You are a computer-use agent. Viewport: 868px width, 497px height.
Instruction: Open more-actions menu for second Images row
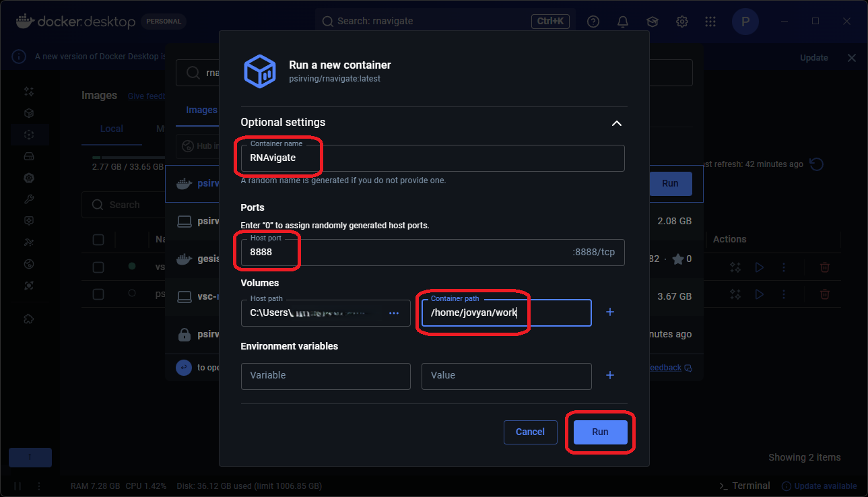tap(784, 294)
